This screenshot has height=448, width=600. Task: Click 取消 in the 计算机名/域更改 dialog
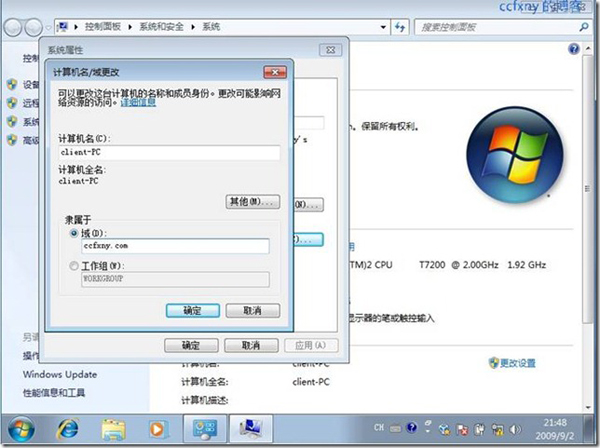pyautogui.click(x=253, y=310)
